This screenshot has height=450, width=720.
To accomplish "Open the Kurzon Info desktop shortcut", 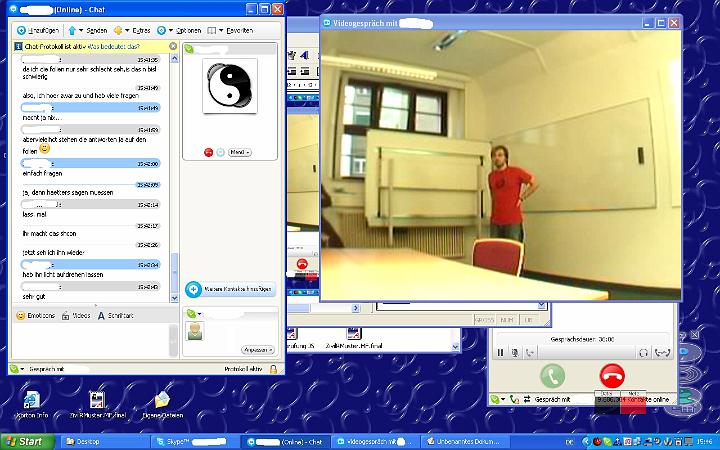I will click(x=32, y=404).
